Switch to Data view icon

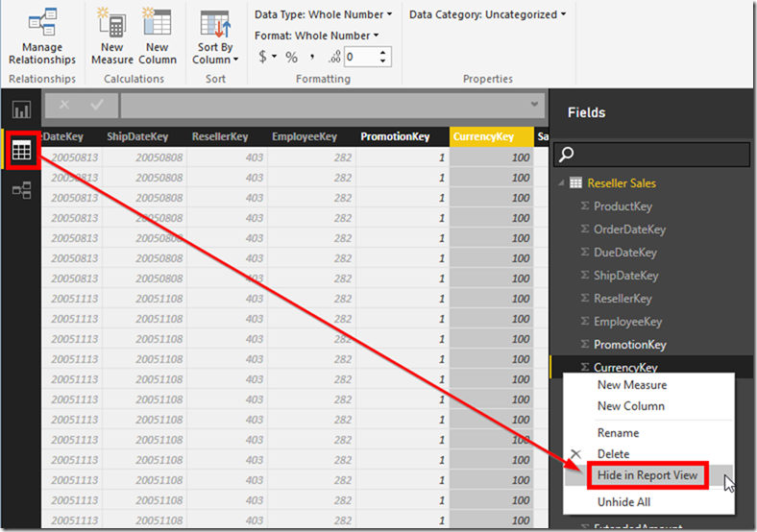pyautogui.click(x=22, y=150)
